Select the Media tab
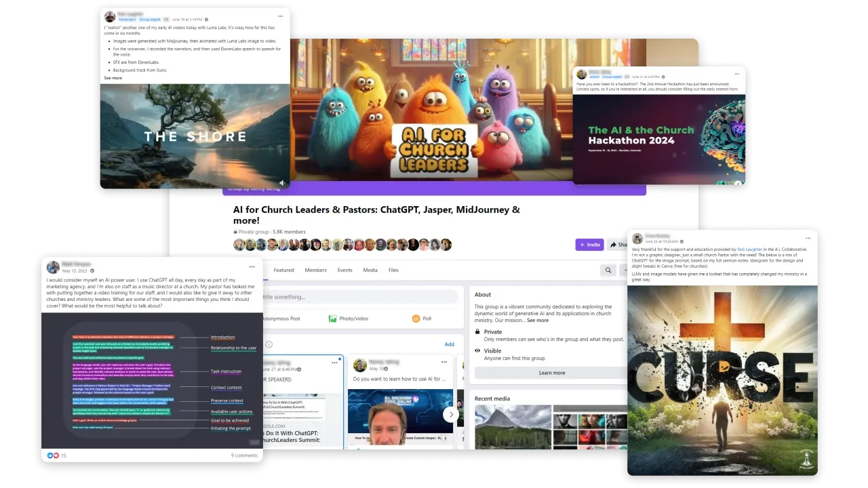 [x=370, y=270]
